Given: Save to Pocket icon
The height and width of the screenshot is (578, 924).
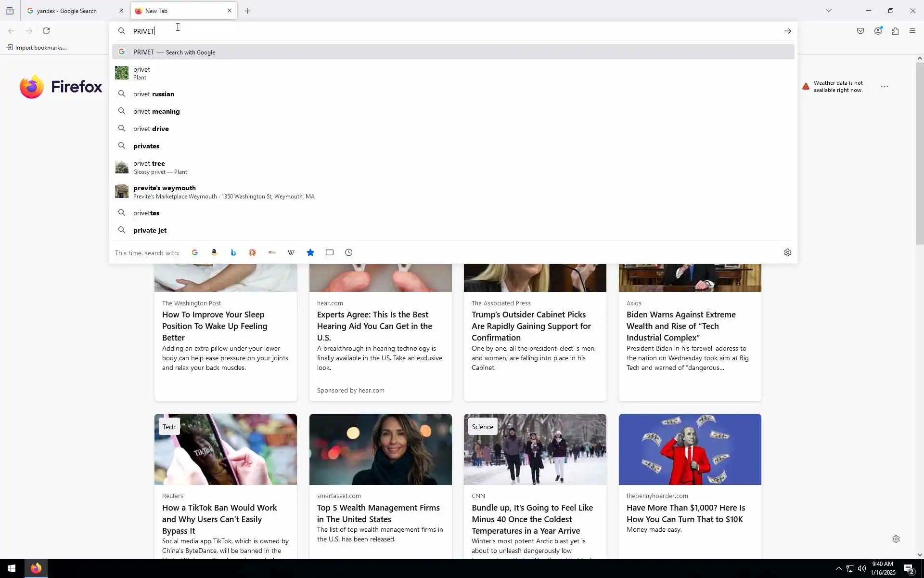Looking at the screenshot, I should click(x=860, y=31).
